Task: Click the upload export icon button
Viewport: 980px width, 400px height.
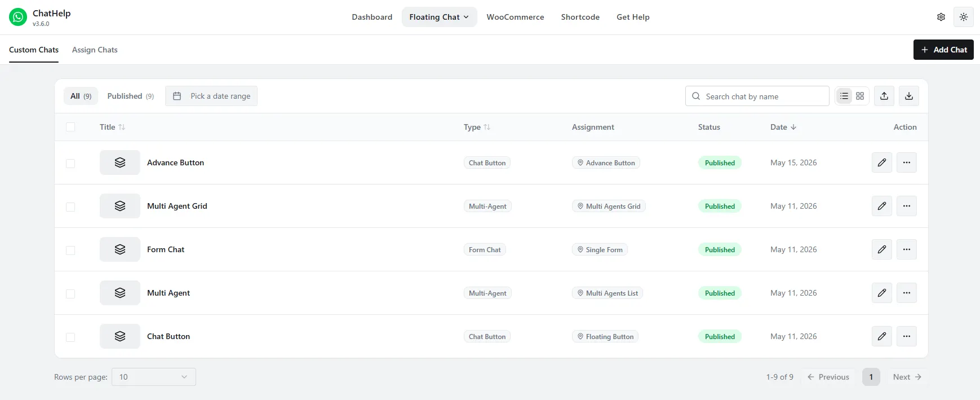Action: pos(884,96)
